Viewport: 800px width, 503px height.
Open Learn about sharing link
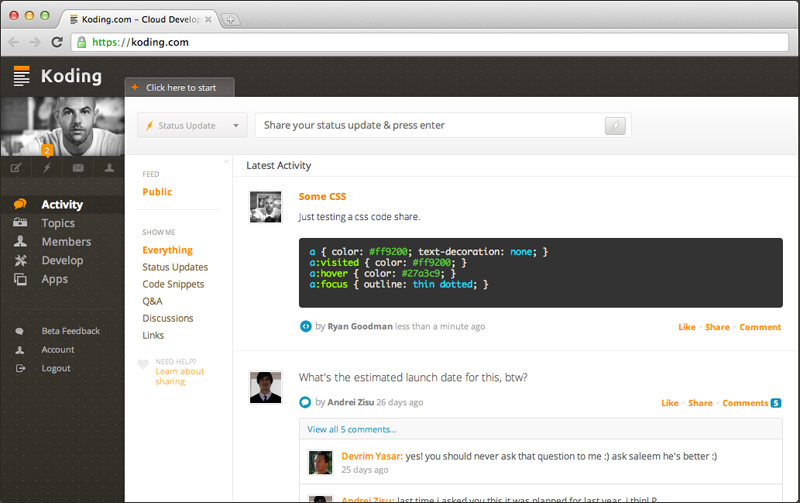click(180, 376)
